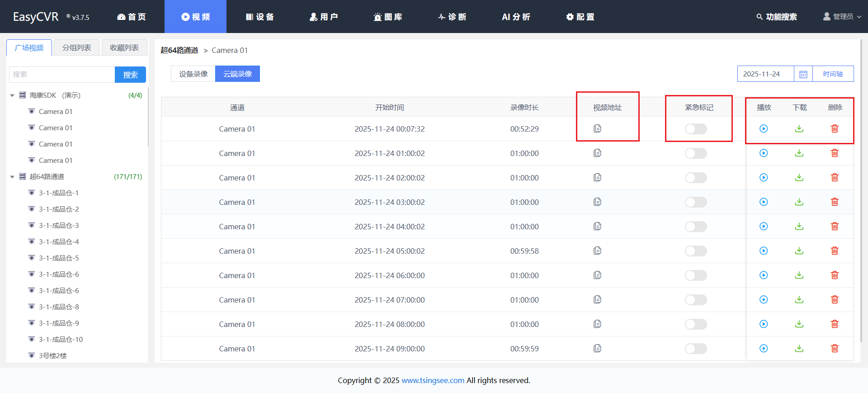The width and height of the screenshot is (868, 393).
Task: Collapse the 超64路通道 tree node
Action: click(x=12, y=177)
